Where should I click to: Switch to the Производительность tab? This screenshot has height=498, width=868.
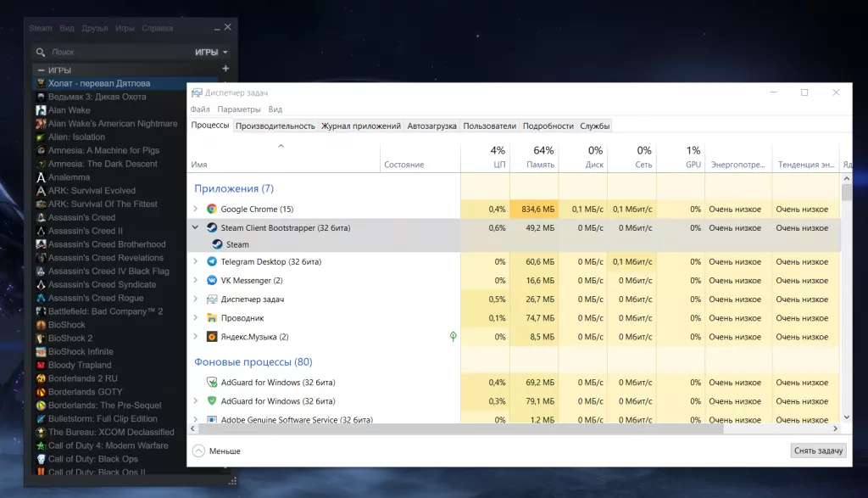click(275, 126)
